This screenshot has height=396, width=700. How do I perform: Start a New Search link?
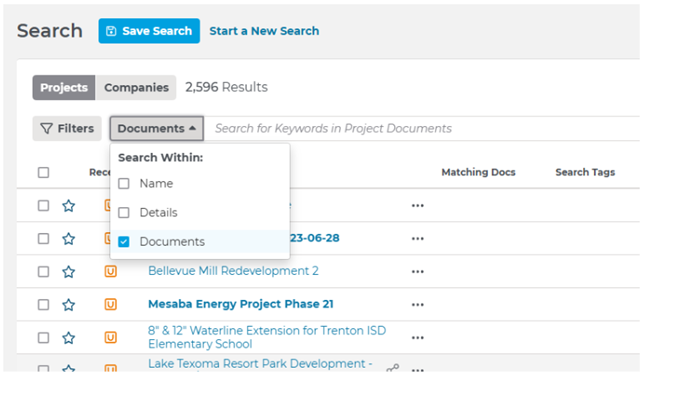(264, 31)
